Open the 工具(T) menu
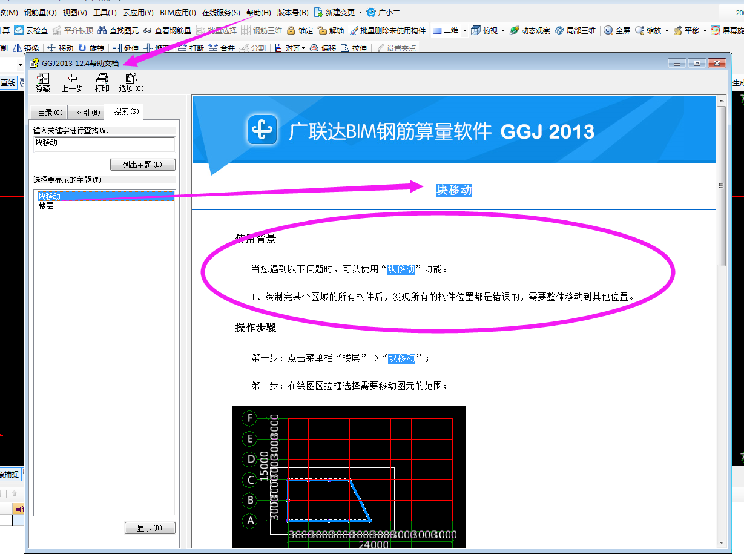Image resolution: width=744 pixels, height=560 pixels. pyautogui.click(x=105, y=12)
